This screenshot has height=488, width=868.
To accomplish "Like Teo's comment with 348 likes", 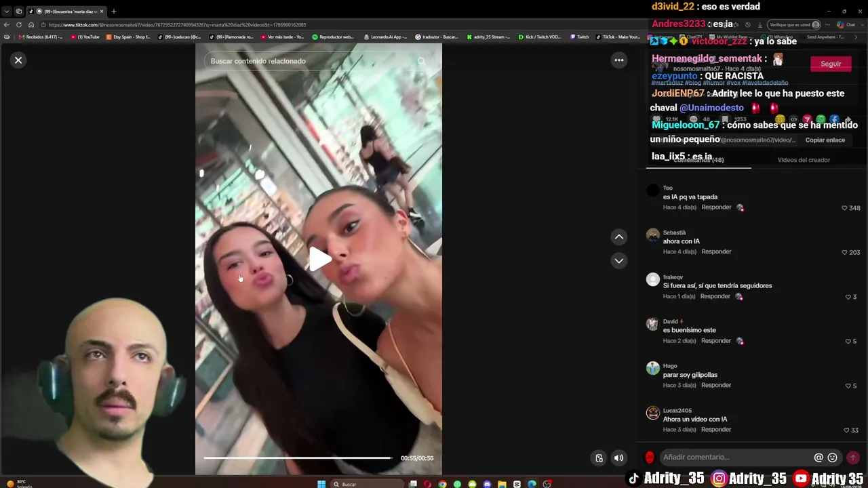I will (x=845, y=208).
